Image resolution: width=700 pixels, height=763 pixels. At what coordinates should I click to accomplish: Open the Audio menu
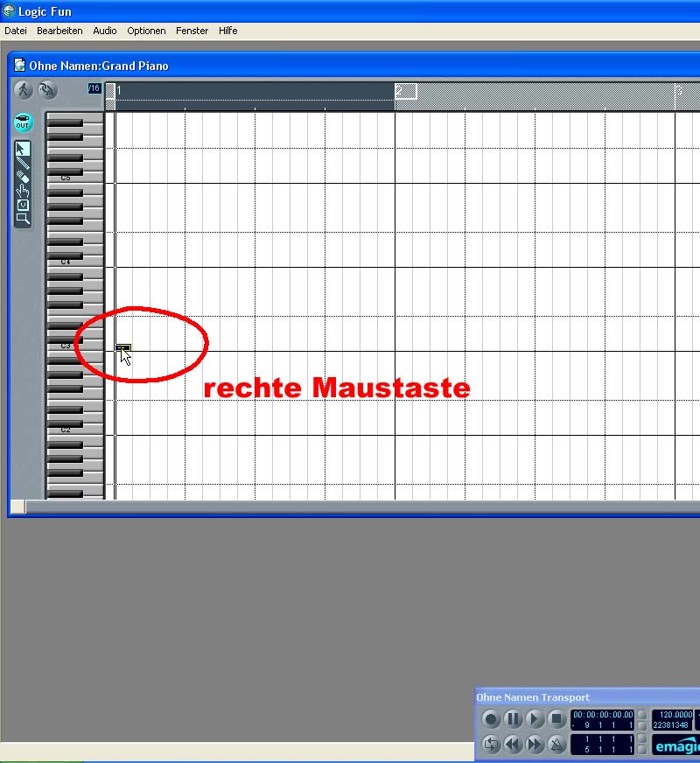105,31
